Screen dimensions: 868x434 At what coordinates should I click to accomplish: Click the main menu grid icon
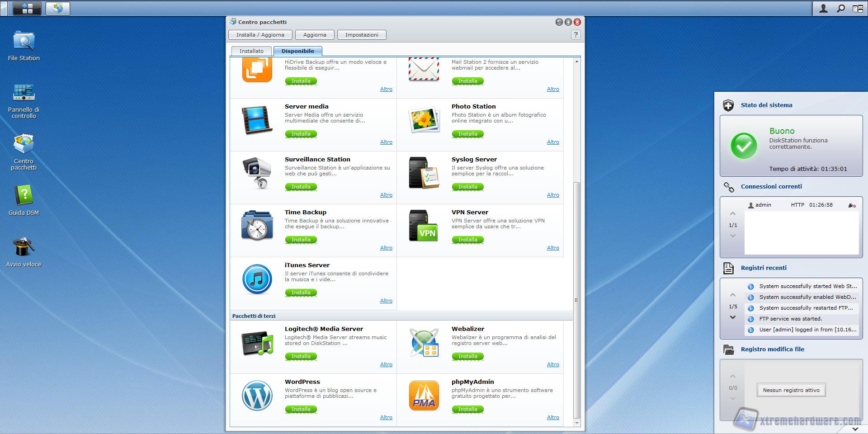pos(27,8)
